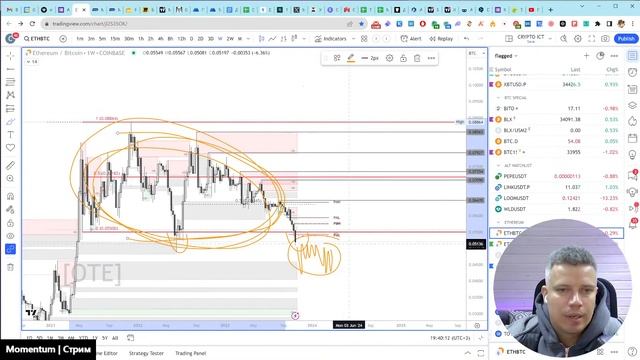Select the 1h timeframe
The width and height of the screenshot is (640, 360).
141,38
